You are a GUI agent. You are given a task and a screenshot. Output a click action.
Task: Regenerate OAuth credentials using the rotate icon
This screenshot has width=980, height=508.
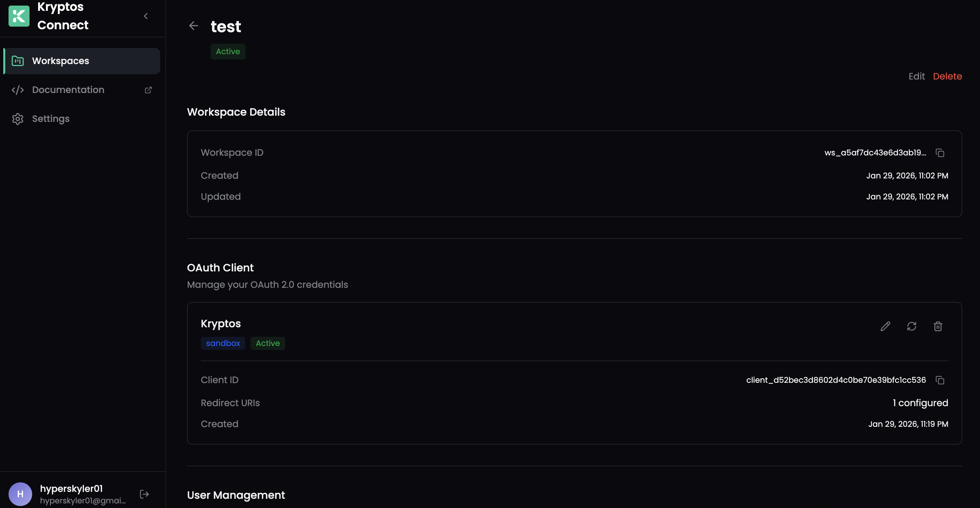tap(912, 326)
